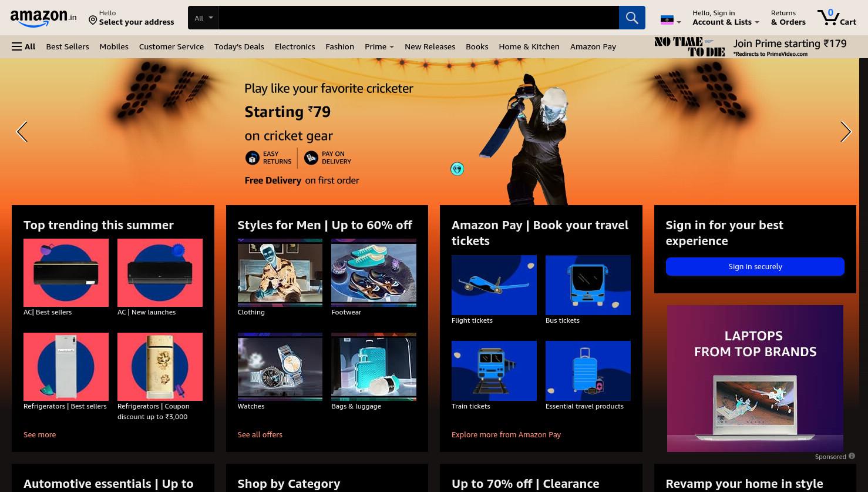Open Today's Deals
The height and width of the screenshot is (492, 868).
click(x=239, y=46)
